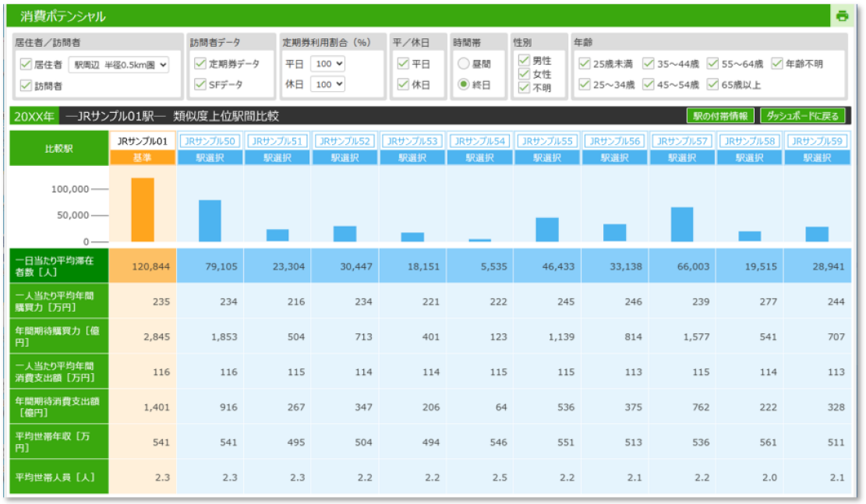
Task: Uncheck 不明 gender checkbox
Action: click(x=524, y=87)
